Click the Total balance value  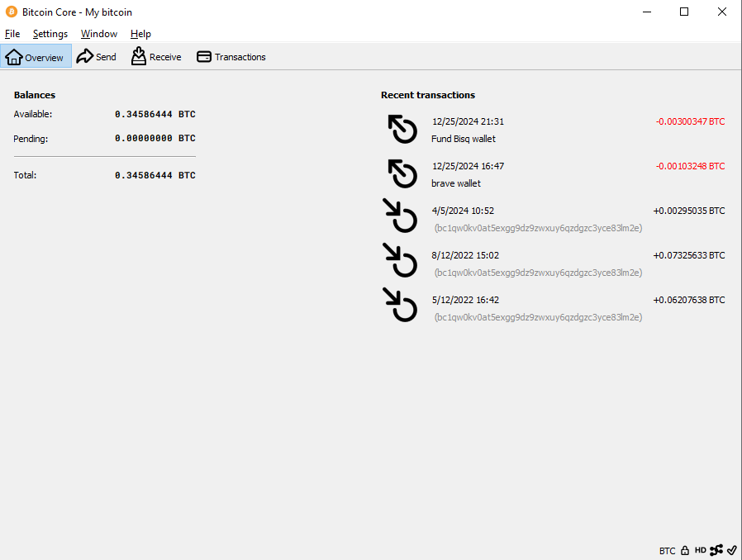point(155,175)
